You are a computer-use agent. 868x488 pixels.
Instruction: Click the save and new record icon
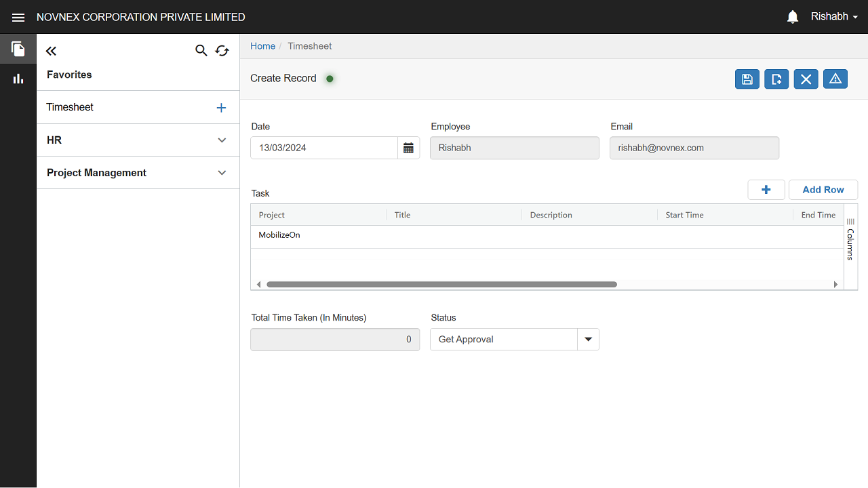click(776, 79)
